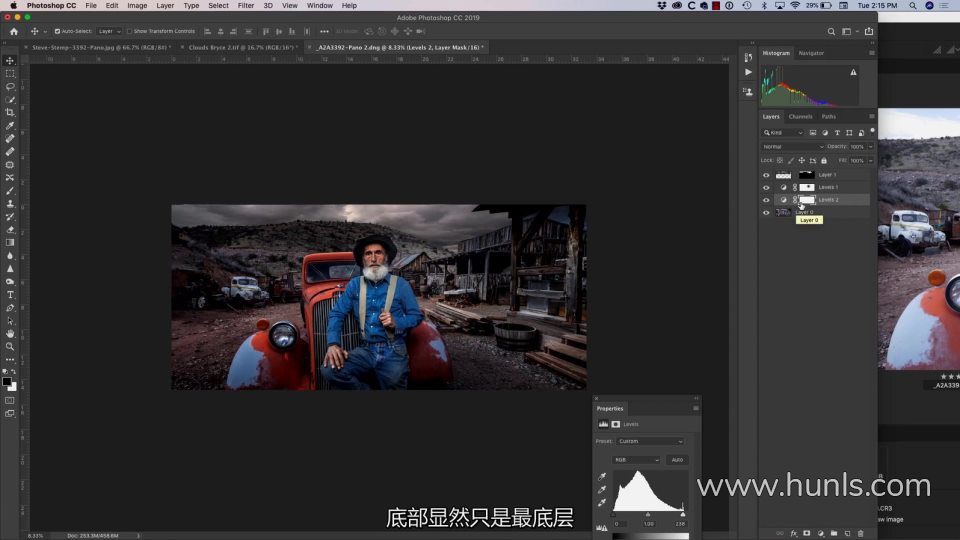This screenshot has width=960, height=540.
Task: Select the Horizontal Type tool
Action: (10, 294)
